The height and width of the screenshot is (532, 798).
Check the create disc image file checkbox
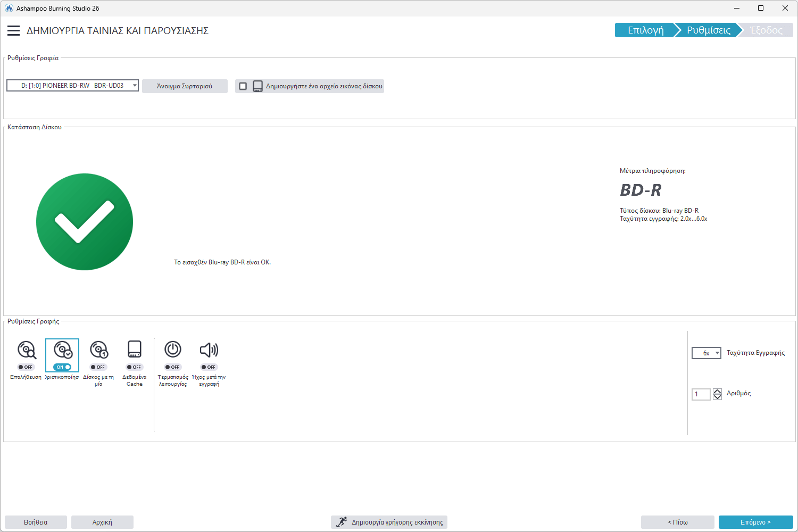(243, 86)
